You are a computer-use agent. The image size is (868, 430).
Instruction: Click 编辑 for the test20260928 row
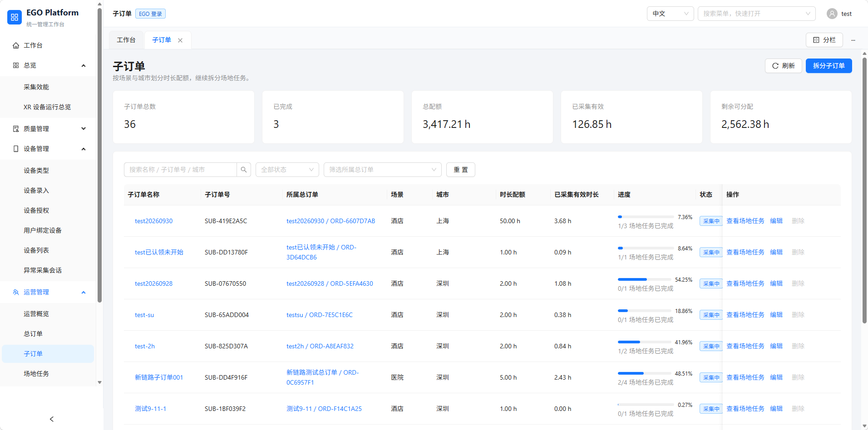point(776,283)
